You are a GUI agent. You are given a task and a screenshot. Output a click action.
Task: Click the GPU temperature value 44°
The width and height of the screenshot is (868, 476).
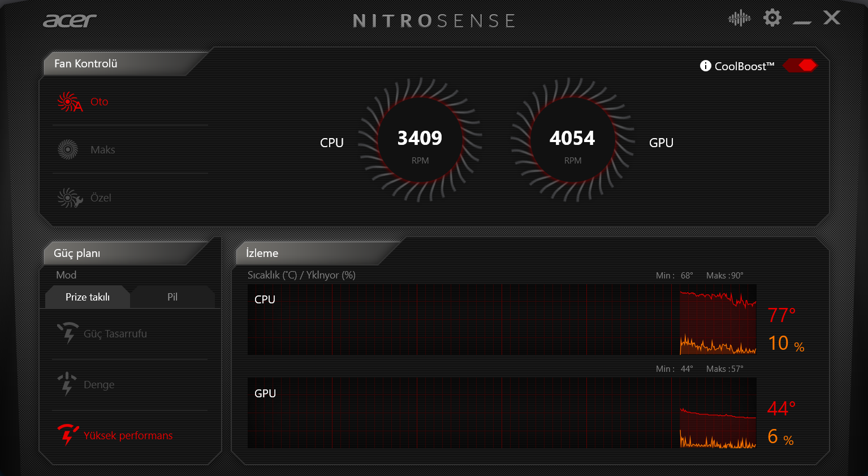(x=781, y=408)
